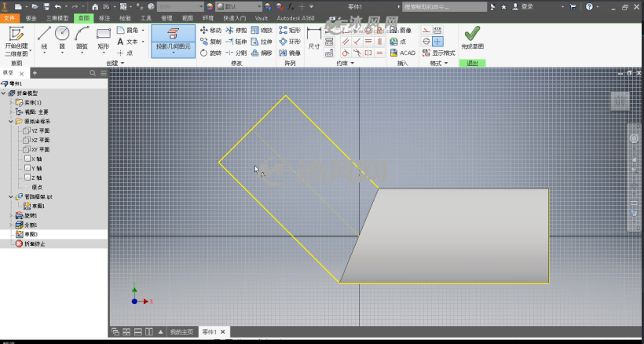Open the 创建 panel dropdown arrow

[x=123, y=63]
